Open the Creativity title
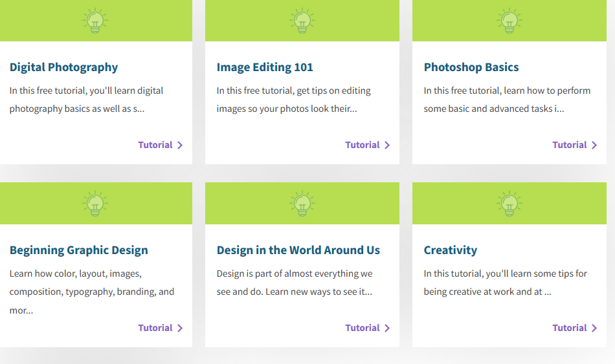The height and width of the screenshot is (364, 615). point(451,250)
